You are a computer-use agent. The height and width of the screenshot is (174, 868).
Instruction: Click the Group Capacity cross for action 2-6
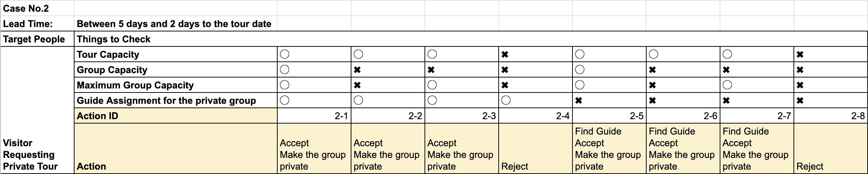click(x=652, y=70)
